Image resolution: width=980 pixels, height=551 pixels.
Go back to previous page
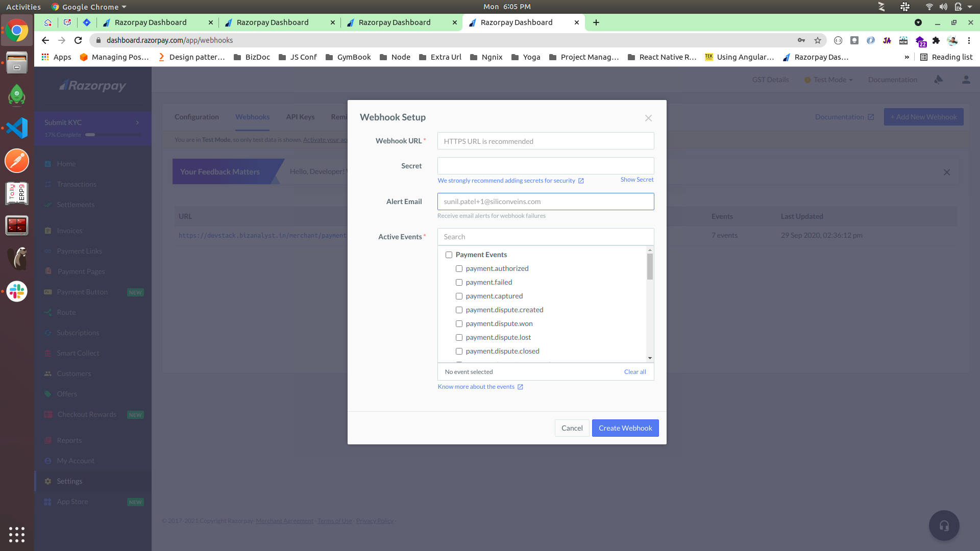pyautogui.click(x=45, y=40)
